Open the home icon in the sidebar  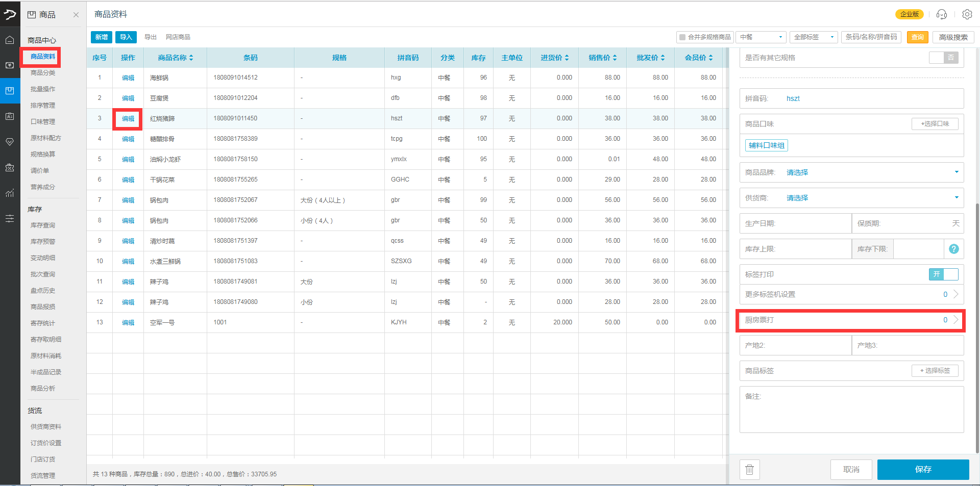tap(10, 40)
